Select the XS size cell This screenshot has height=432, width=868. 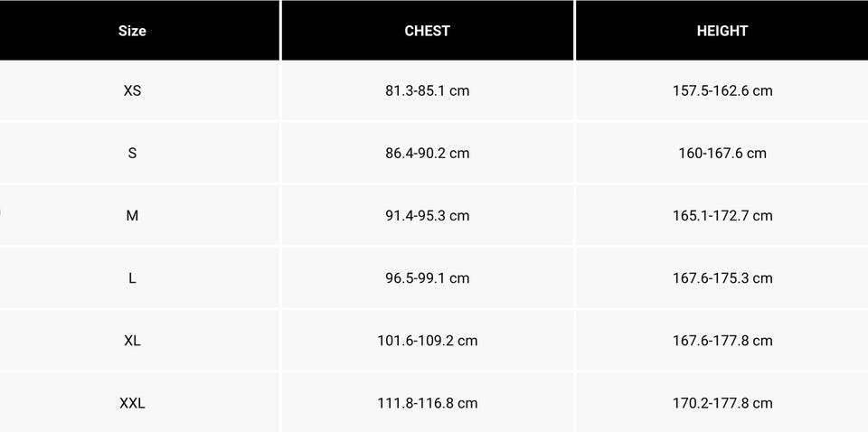click(x=132, y=90)
